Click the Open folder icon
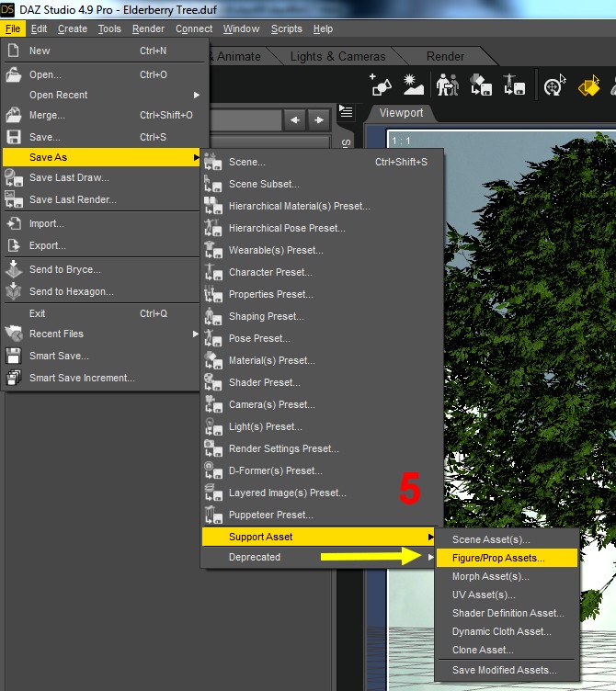 [x=13, y=74]
